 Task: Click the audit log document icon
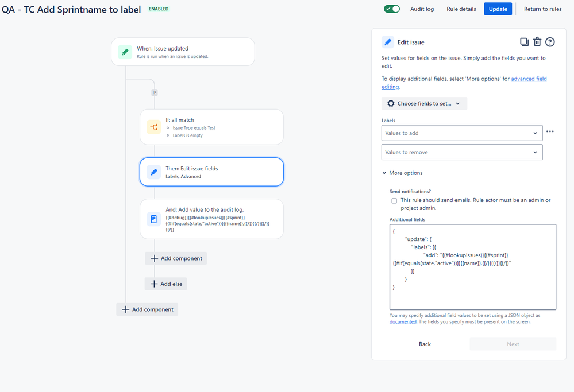click(x=154, y=219)
